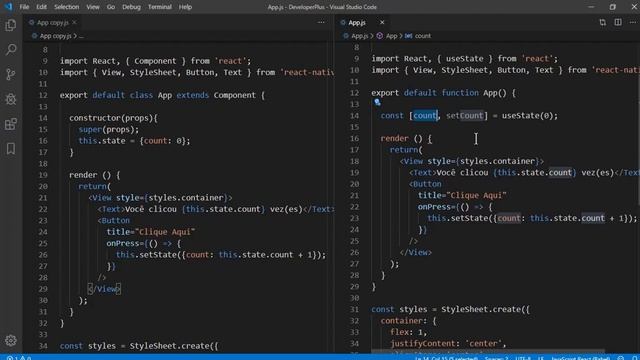Open the Manage gear menu

click(x=11, y=340)
